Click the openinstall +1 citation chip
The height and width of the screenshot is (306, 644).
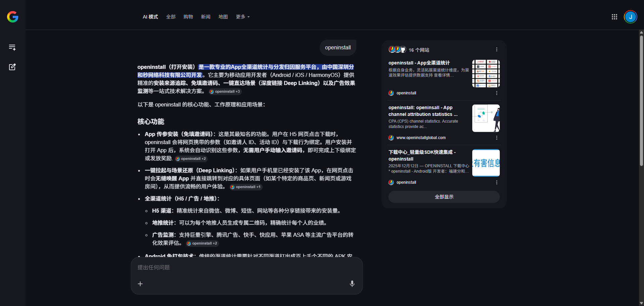coord(246,187)
